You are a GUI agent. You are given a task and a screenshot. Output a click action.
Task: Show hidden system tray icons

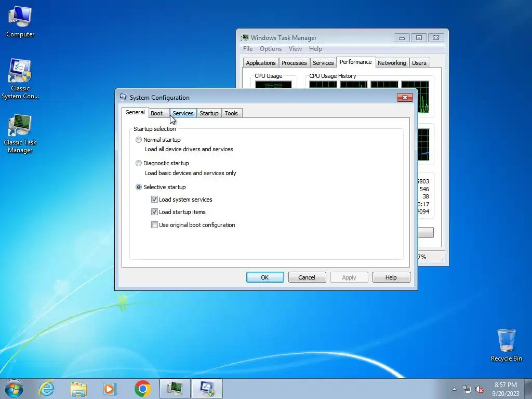454,389
